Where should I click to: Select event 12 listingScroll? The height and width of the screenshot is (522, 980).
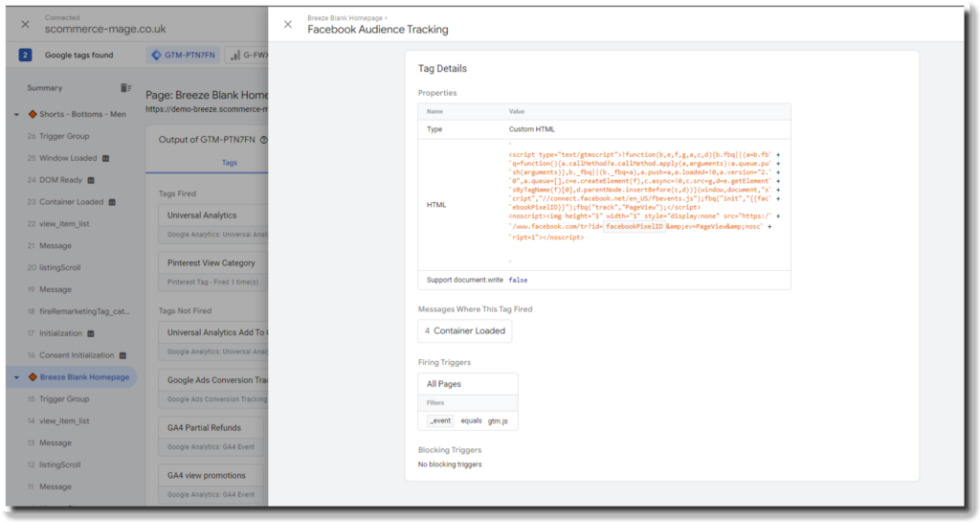(x=54, y=465)
